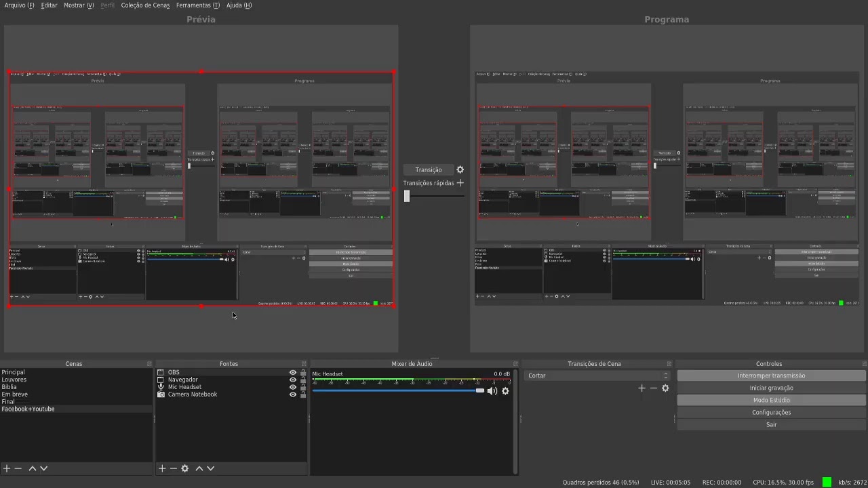Click the Programa output canvas
868x488 pixels.
[x=667, y=189]
